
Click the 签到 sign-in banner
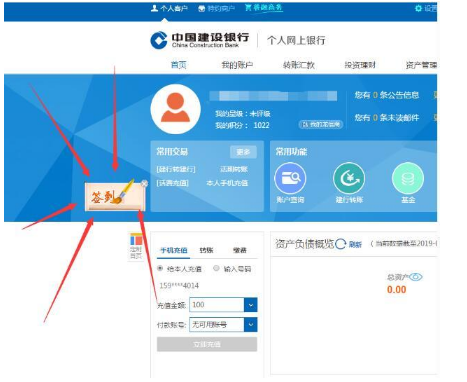115,197
